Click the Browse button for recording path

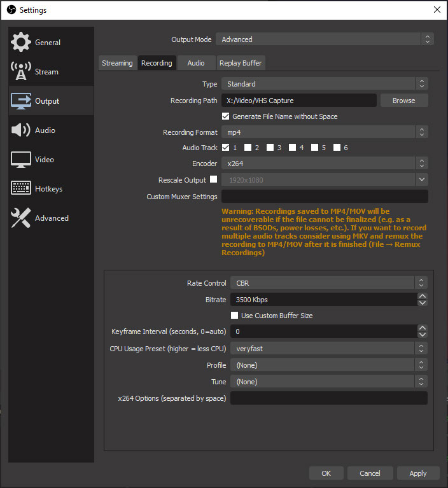click(x=403, y=101)
